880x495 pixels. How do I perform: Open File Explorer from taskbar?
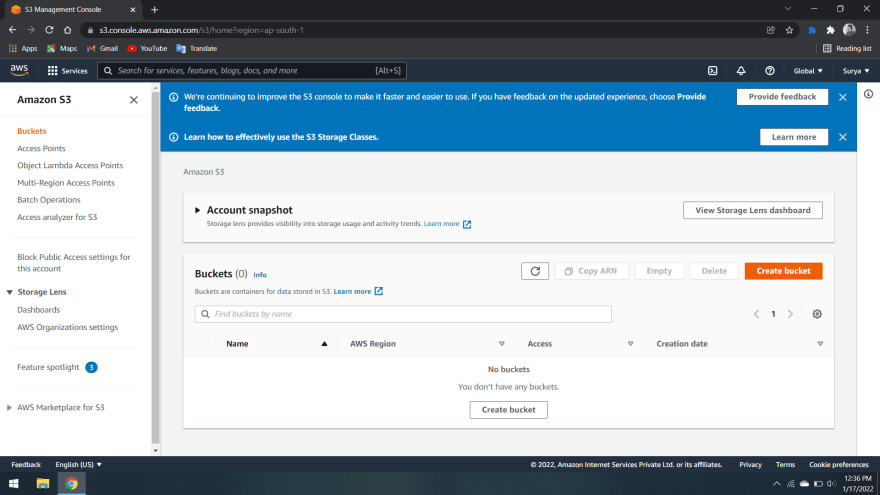click(x=43, y=483)
